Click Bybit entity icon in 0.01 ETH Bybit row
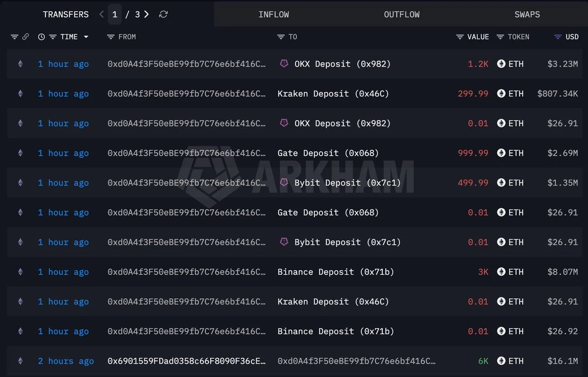The height and width of the screenshot is (377, 588). point(284,241)
